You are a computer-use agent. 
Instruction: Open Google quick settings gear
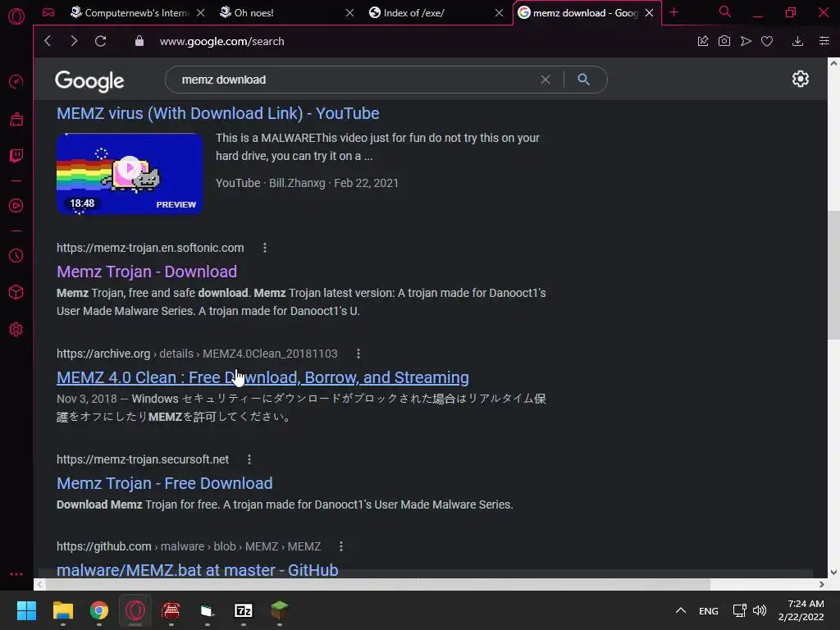tap(801, 79)
